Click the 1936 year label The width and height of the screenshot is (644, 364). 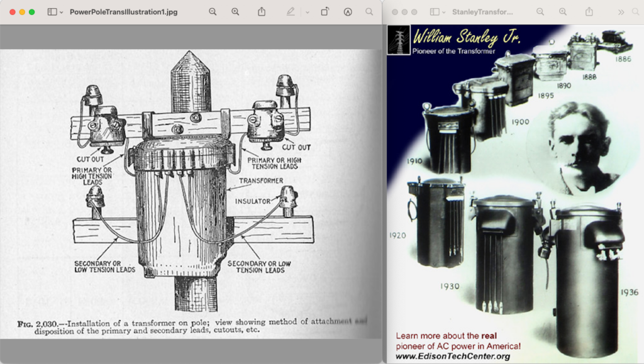[x=629, y=292]
